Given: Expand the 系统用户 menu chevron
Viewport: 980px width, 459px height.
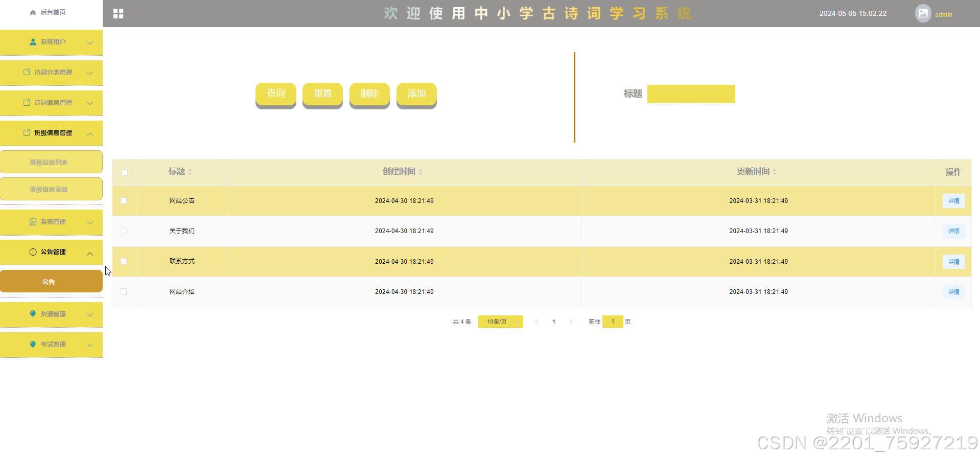Looking at the screenshot, I should coord(90,43).
